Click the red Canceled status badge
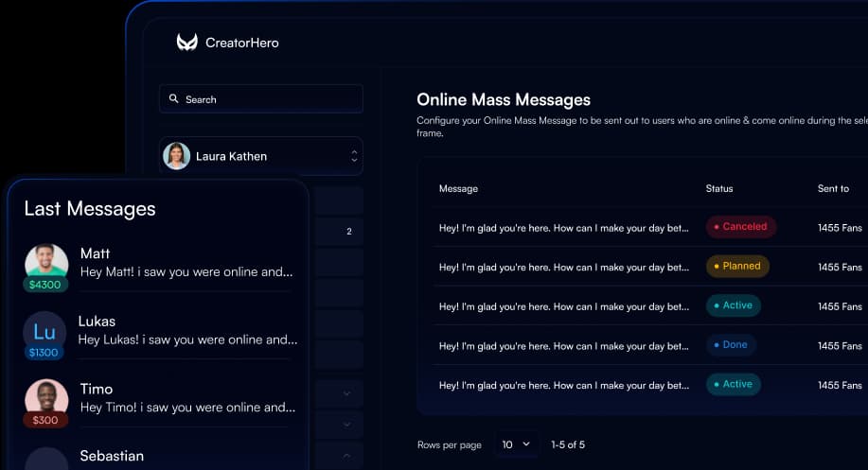 [x=740, y=227]
